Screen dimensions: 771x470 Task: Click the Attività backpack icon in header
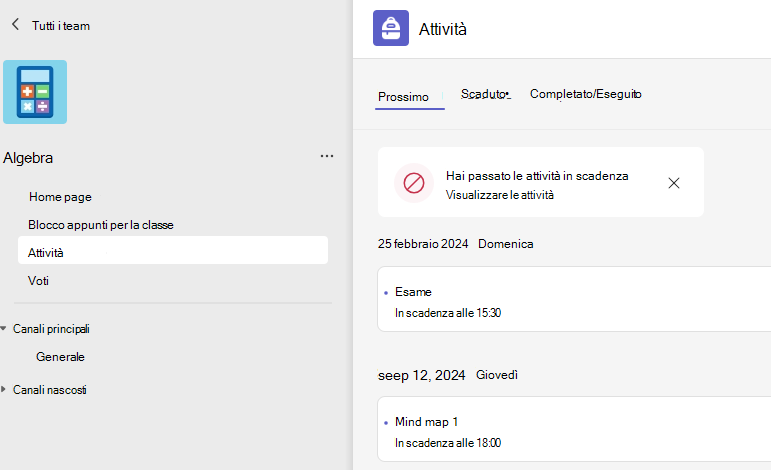391,28
